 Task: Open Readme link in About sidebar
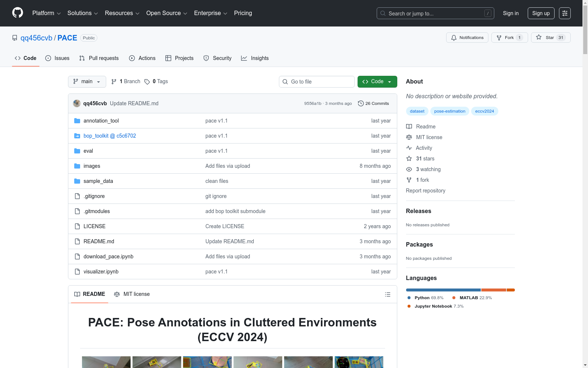(x=421, y=127)
